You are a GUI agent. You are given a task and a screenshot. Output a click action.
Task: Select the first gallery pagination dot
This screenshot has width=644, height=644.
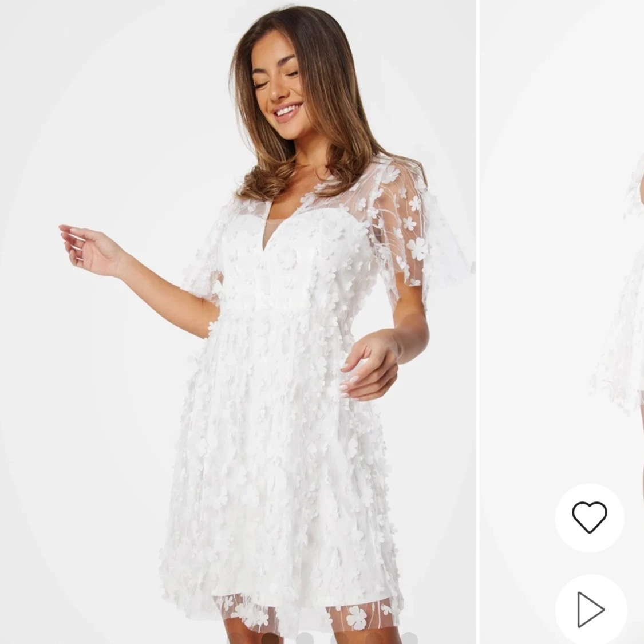pos(235,639)
